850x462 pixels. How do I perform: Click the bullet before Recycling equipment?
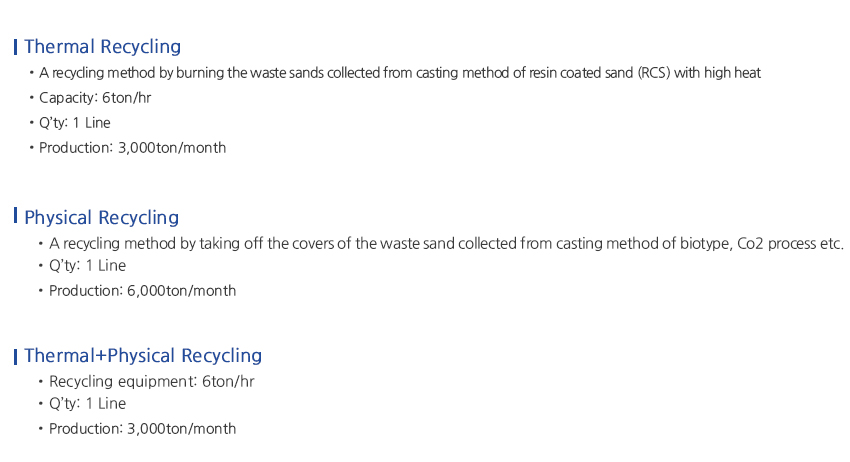pos(41,382)
